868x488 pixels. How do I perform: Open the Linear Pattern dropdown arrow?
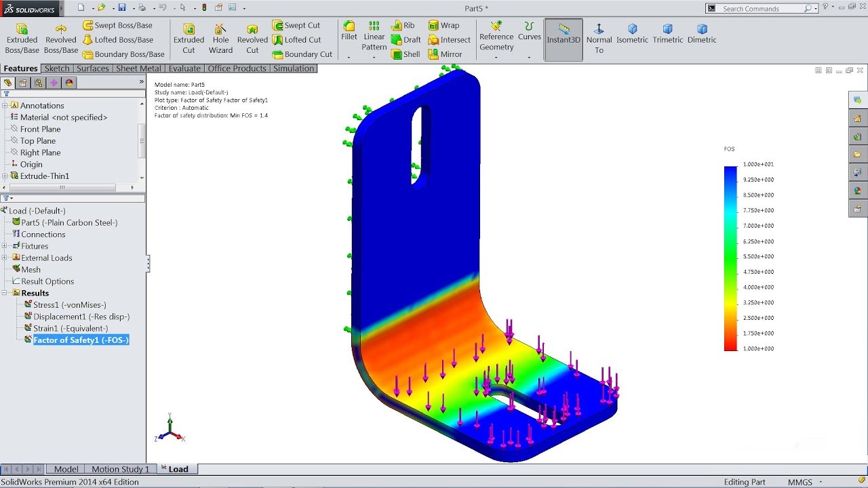[374, 58]
